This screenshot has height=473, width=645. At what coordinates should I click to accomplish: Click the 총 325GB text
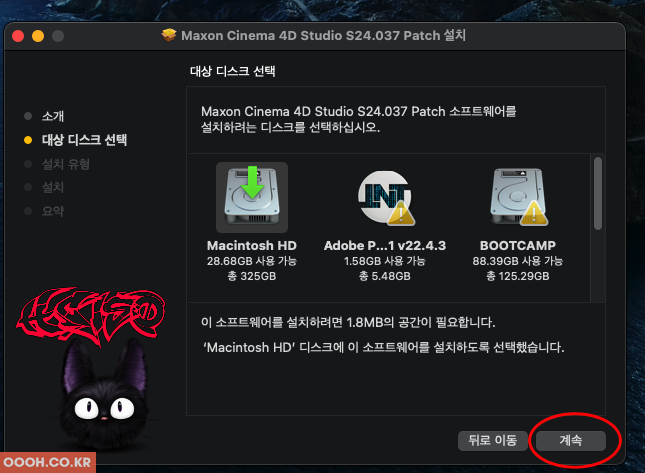252,276
